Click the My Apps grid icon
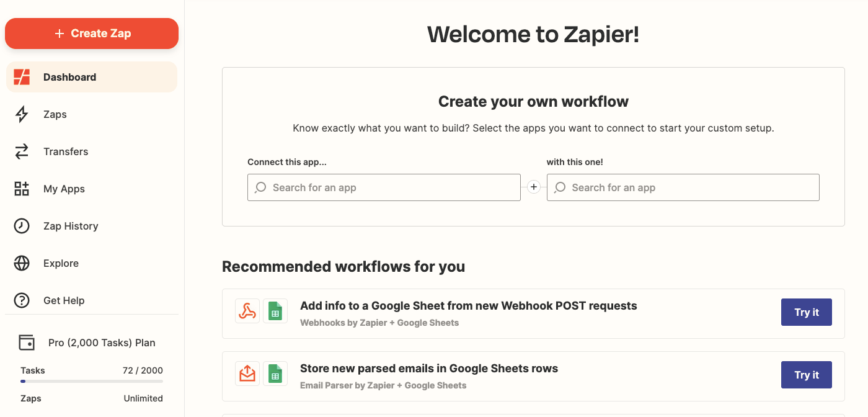 click(x=22, y=189)
